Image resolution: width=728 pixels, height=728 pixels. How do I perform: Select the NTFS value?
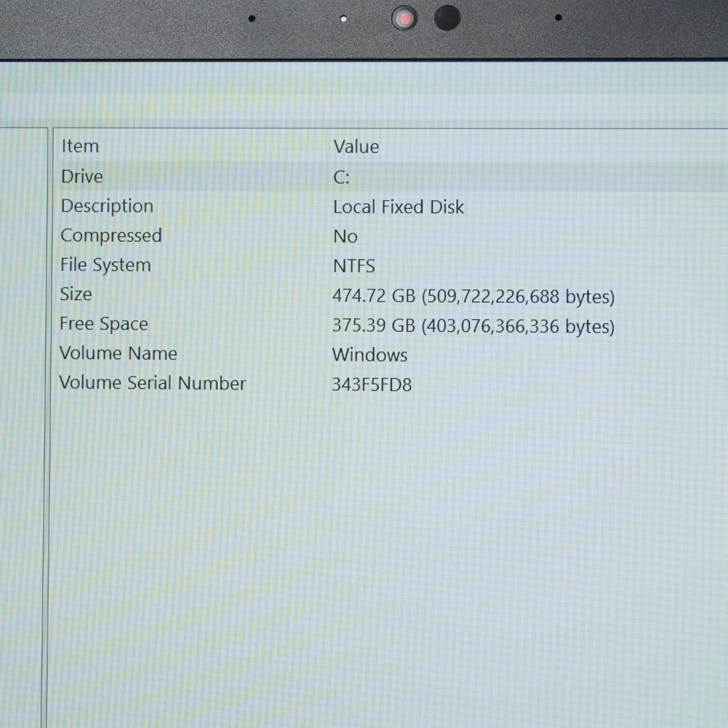click(x=354, y=266)
